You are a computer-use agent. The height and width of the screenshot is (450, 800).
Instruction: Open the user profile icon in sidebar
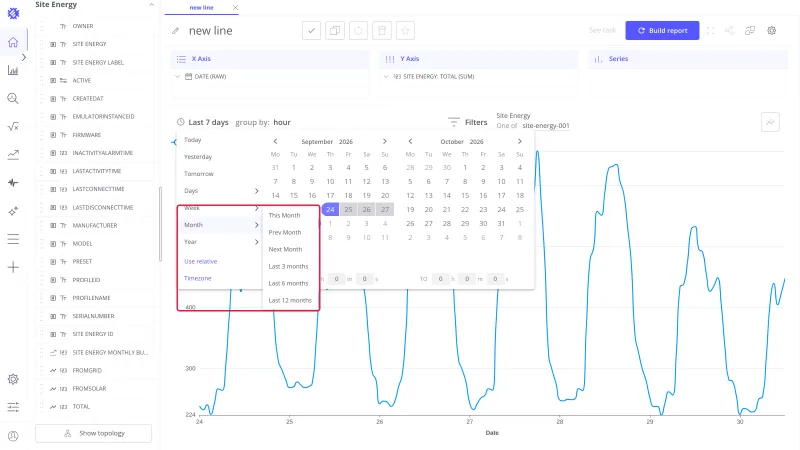click(13, 436)
